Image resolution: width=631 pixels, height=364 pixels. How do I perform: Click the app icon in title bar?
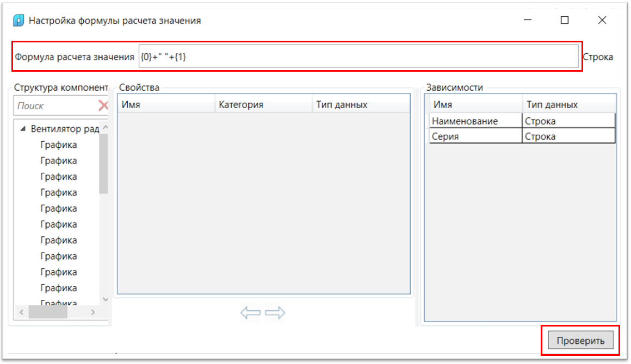click(19, 21)
